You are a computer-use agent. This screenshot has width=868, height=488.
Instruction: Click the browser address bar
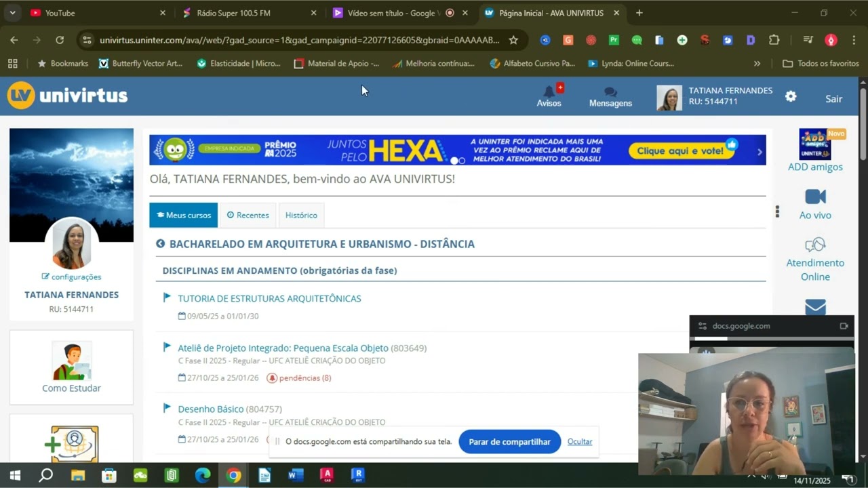coord(298,40)
